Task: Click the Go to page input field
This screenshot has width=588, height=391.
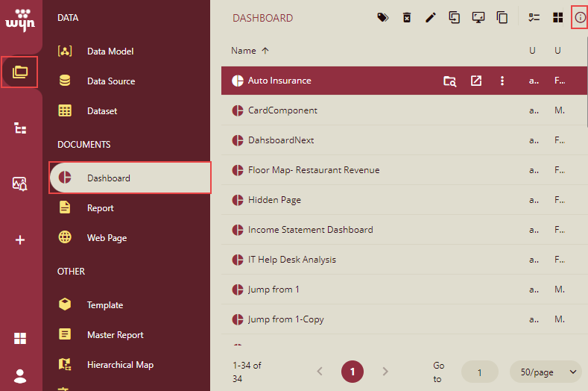Action: (480, 372)
